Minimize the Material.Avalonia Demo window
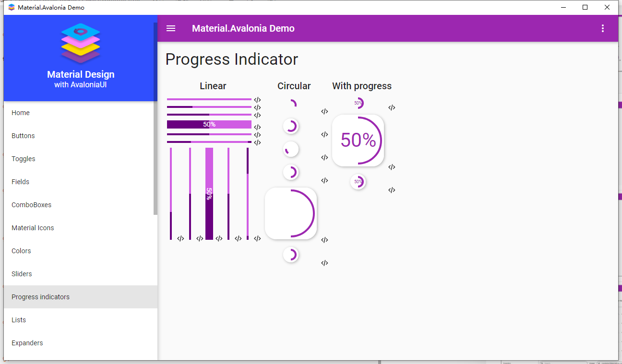Viewport: 622px width, 364px height. 563,7
